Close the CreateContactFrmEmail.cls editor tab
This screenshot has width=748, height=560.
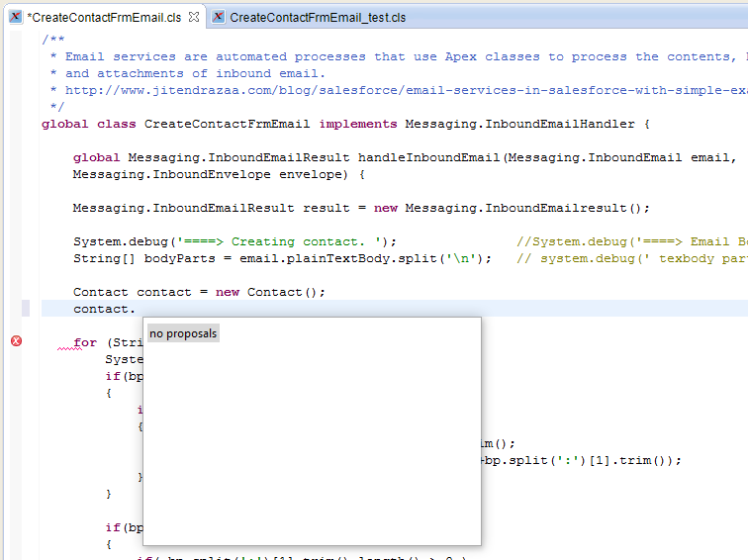pos(194,17)
